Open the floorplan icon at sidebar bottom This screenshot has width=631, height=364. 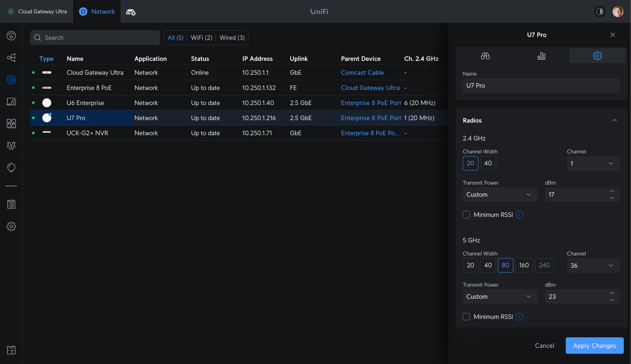(11, 350)
